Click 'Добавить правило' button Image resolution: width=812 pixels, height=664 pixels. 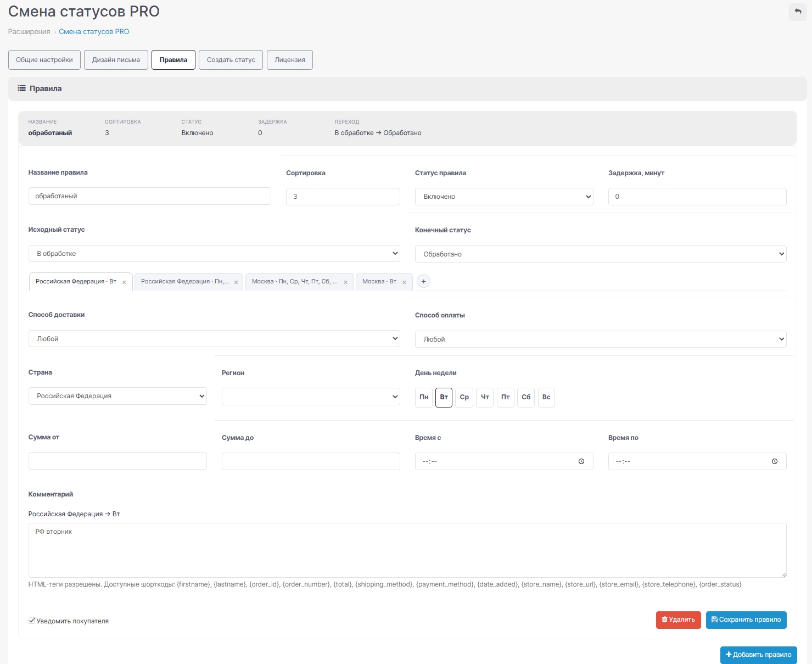pyautogui.click(x=759, y=655)
